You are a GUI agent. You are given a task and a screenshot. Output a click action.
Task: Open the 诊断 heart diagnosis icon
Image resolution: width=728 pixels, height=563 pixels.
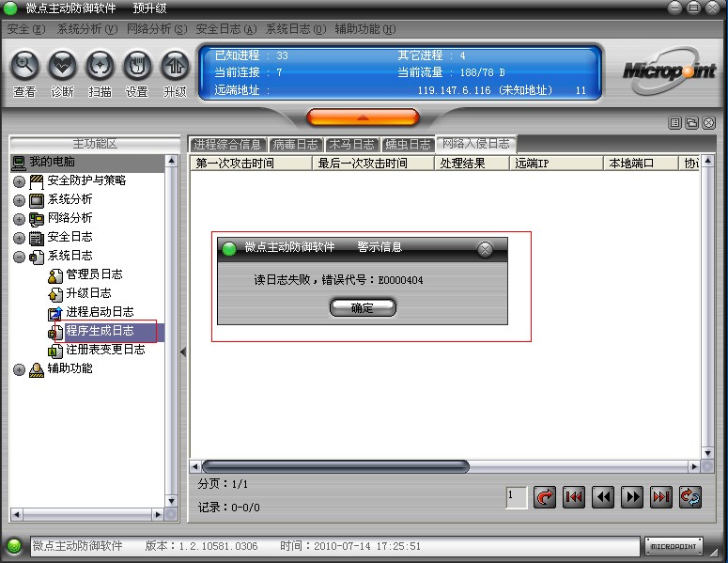pos(62,66)
